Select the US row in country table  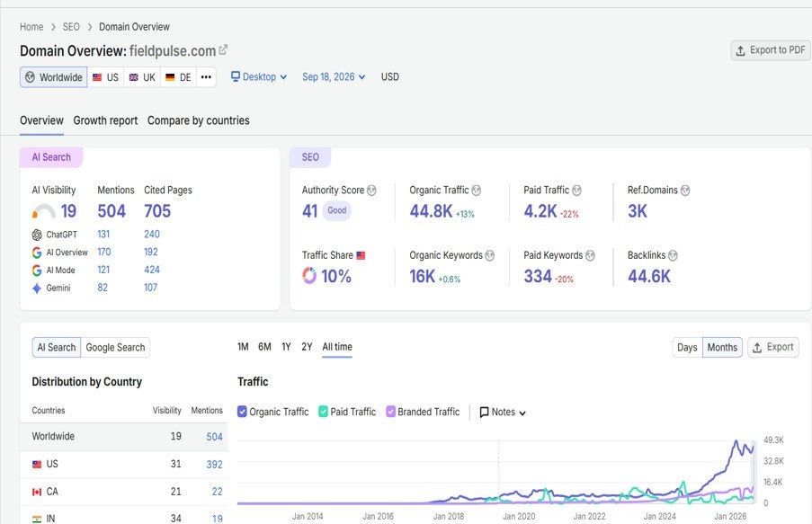[x=123, y=465]
